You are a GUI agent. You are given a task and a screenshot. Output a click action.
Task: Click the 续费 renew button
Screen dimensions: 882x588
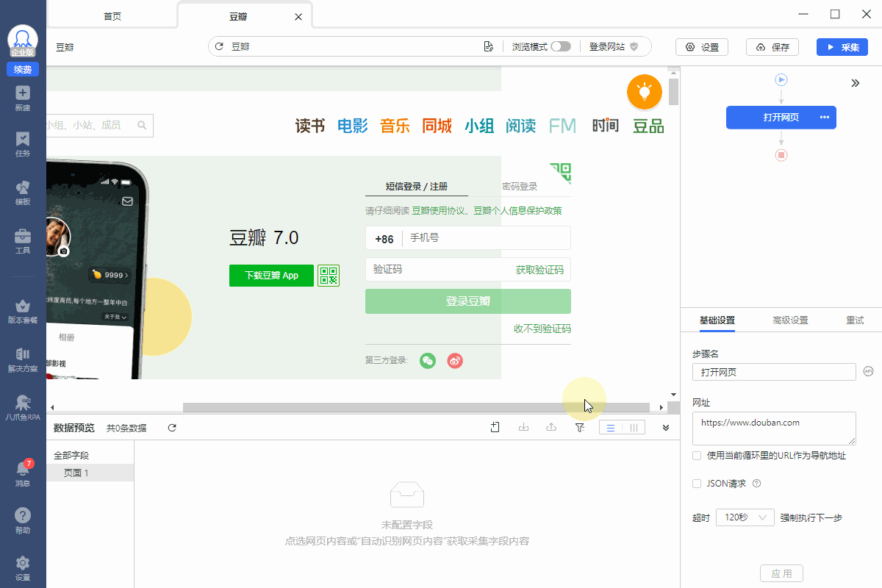pos(23,69)
